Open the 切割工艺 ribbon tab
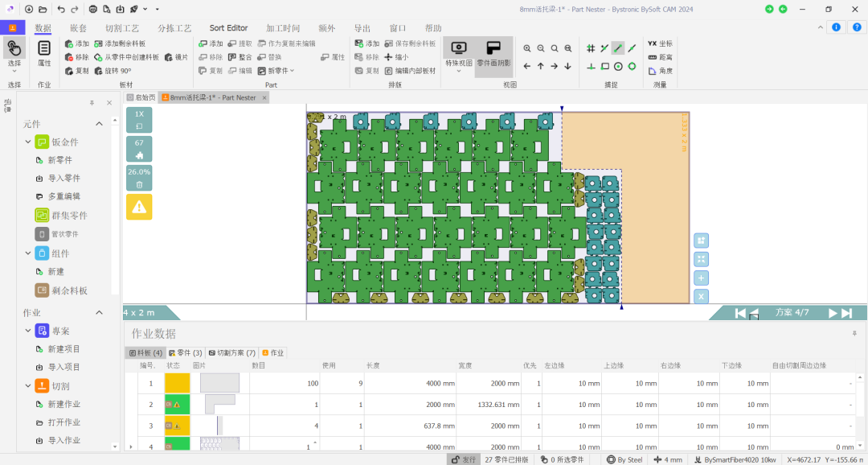This screenshot has height=465, width=868. click(x=122, y=28)
